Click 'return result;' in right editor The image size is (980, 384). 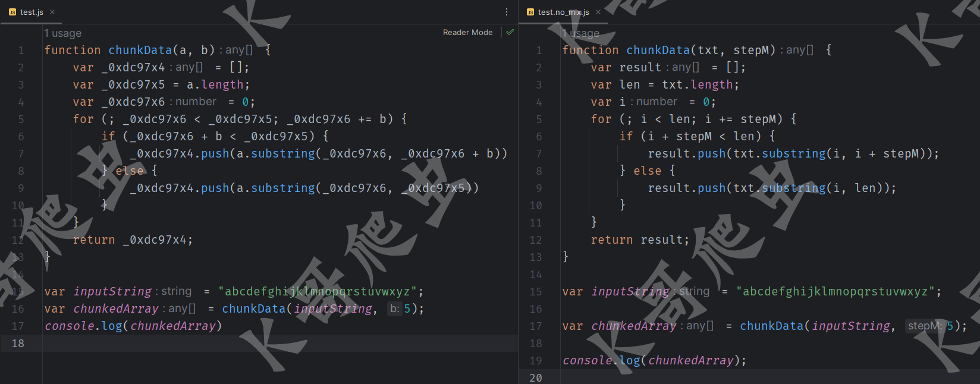(640, 240)
